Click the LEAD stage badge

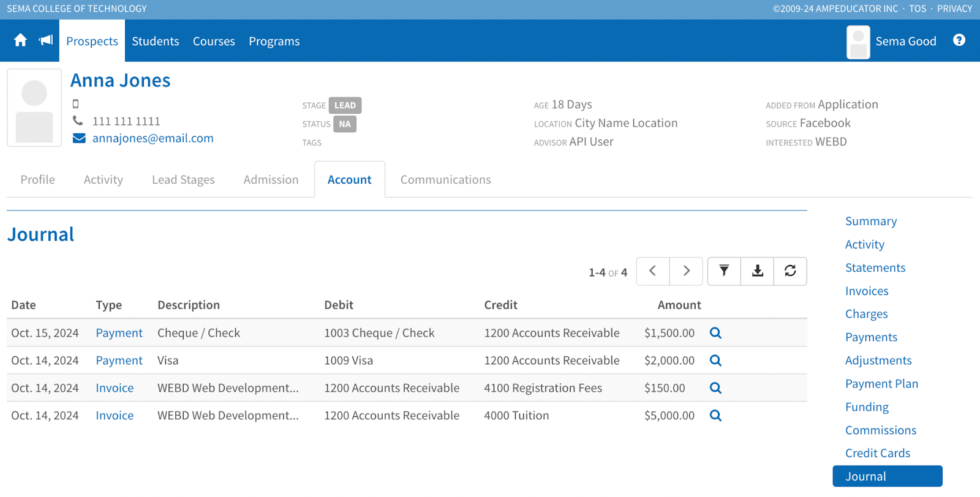pos(345,105)
